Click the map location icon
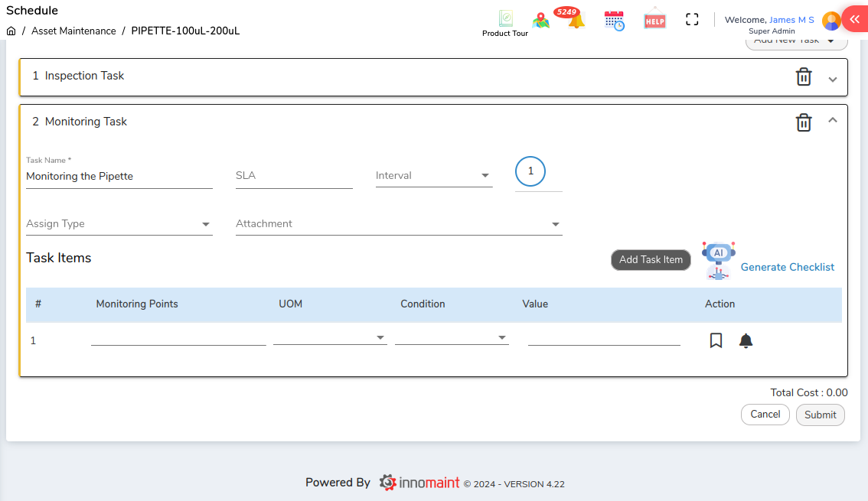The image size is (868, 501). 541,21
